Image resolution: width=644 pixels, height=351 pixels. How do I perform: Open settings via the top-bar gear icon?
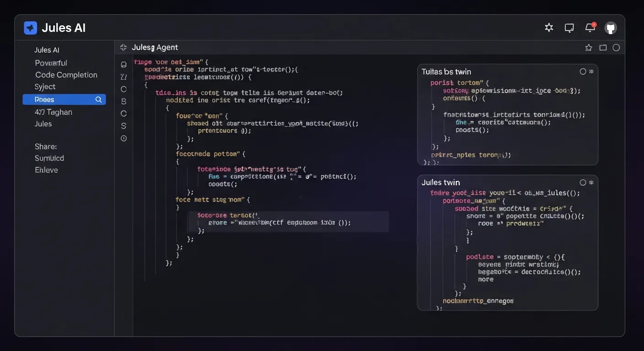(549, 28)
